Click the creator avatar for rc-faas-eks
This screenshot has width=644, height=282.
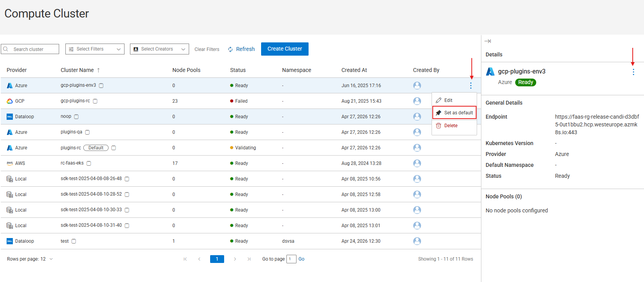pos(417,163)
